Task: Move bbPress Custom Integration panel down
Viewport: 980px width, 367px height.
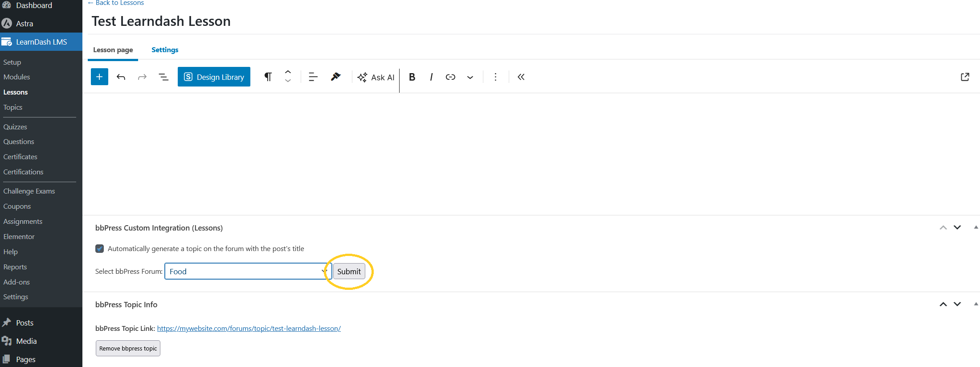Action: (957, 227)
